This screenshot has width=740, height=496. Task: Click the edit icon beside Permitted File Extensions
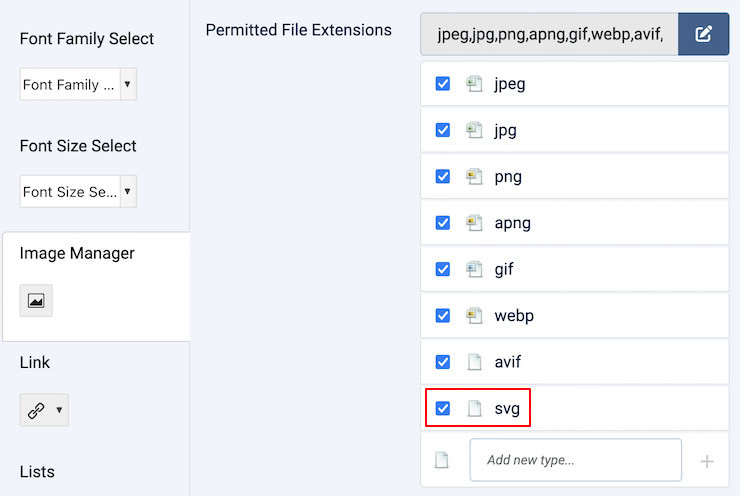point(703,34)
